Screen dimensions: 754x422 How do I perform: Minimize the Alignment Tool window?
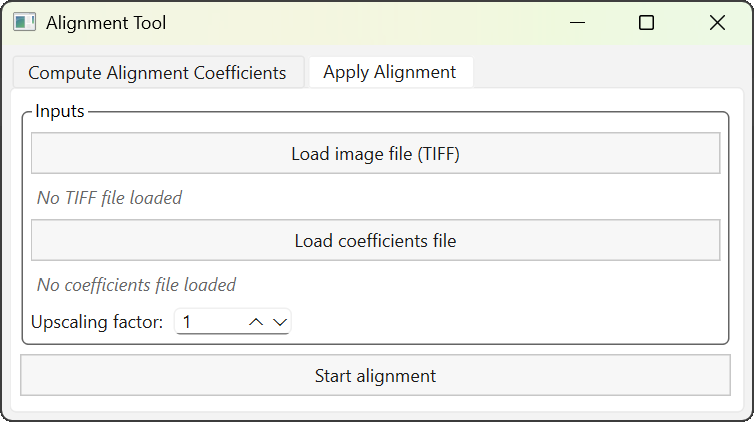point(577,23)
